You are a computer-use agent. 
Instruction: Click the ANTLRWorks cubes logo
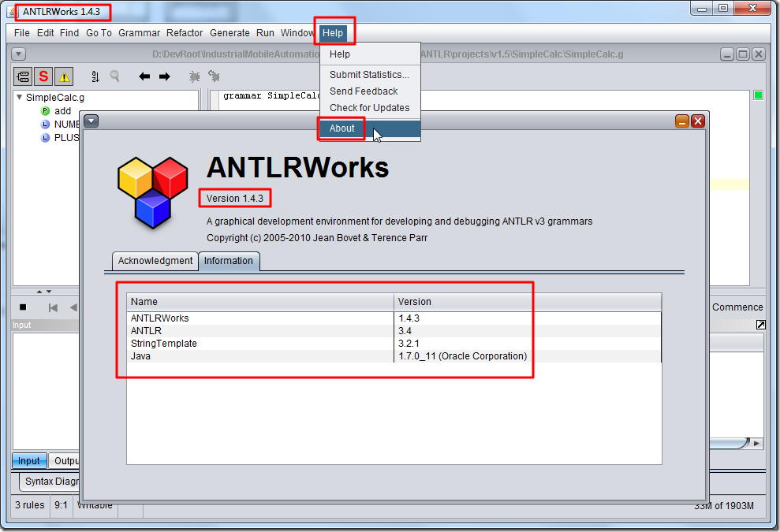click(x=153, y=192)
